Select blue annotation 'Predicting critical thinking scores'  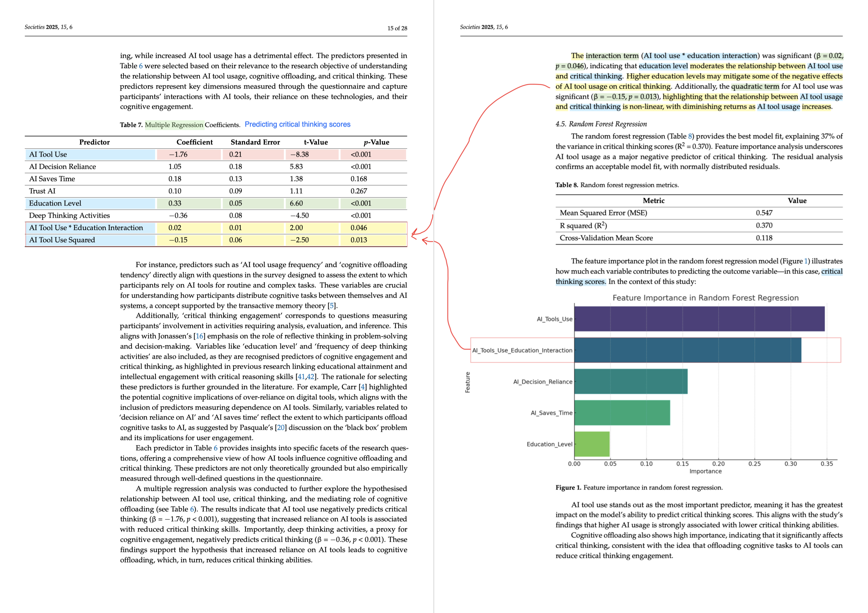pos(298,124)
